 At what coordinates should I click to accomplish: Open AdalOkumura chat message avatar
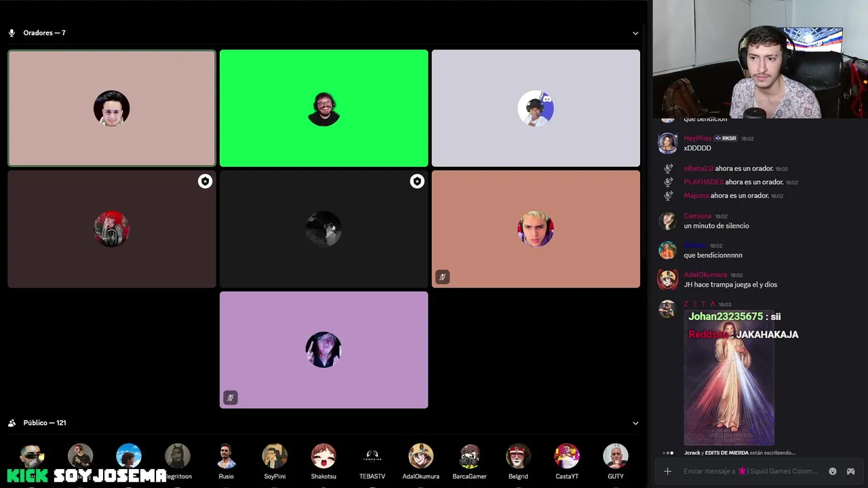[x=667, y=279]
